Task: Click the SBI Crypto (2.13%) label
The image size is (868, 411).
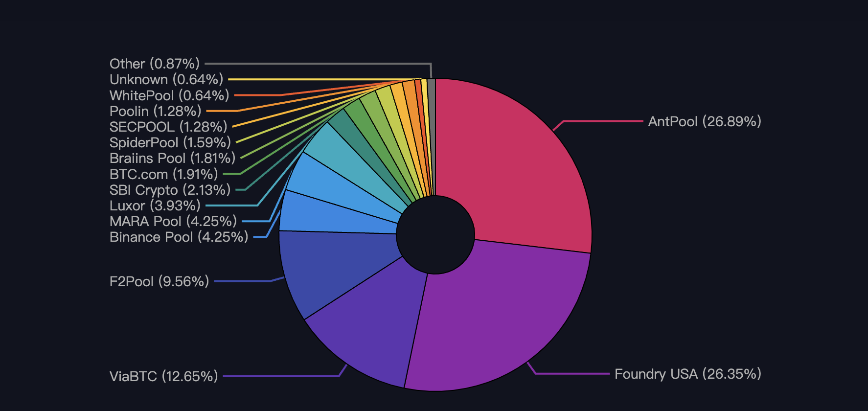Action: pyautogui.click(x=170, y=190)
